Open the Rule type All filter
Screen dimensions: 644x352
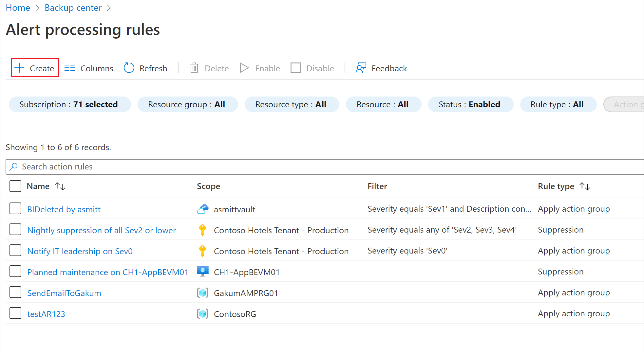pyautogui.click(x=558, y=104)
